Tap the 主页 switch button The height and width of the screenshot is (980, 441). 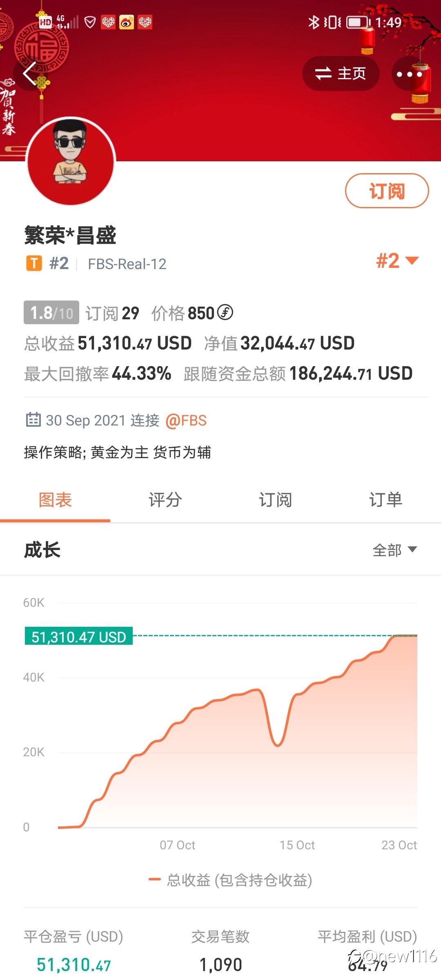click(341, 73)
